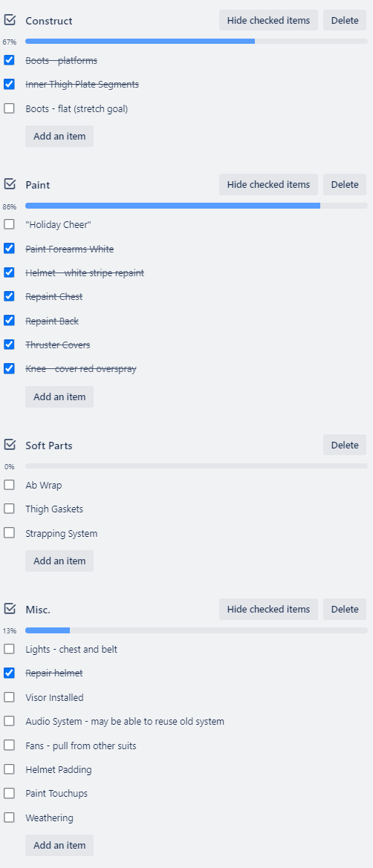Click the checklist icon beside Misc.
The height and width of the screenshot is (868, 373).
[10, 609]
